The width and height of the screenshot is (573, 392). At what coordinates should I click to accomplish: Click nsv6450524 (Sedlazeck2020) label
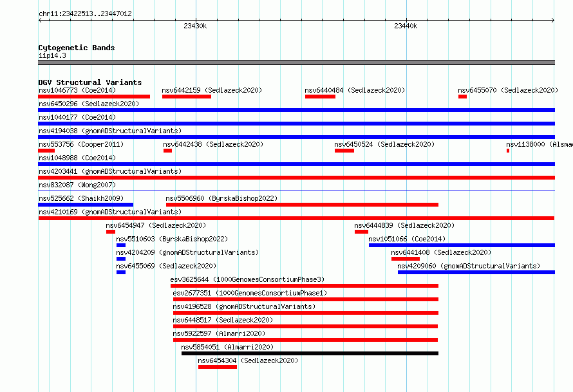(384, 144)
